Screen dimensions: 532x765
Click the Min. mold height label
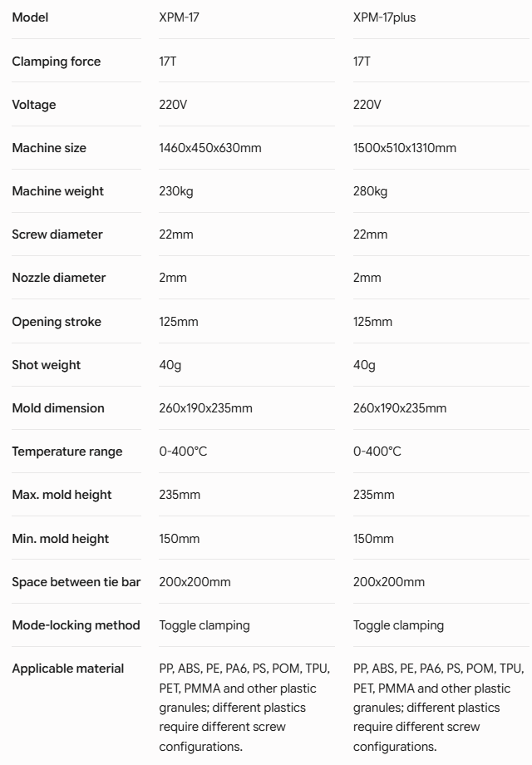(61, 539)
